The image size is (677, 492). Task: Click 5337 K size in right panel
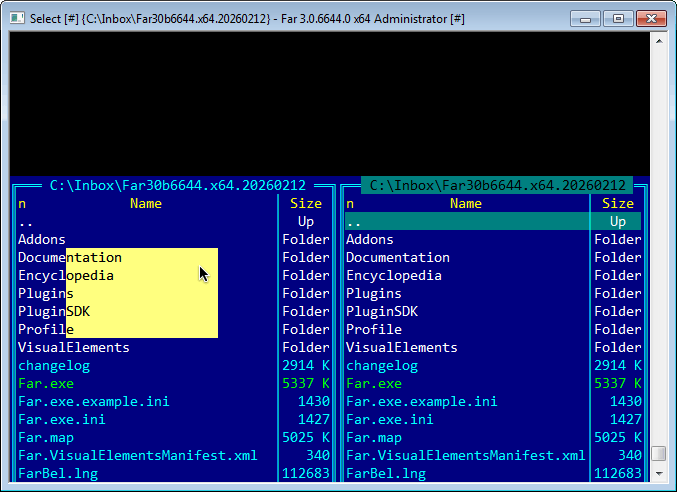tap(618, 384)
